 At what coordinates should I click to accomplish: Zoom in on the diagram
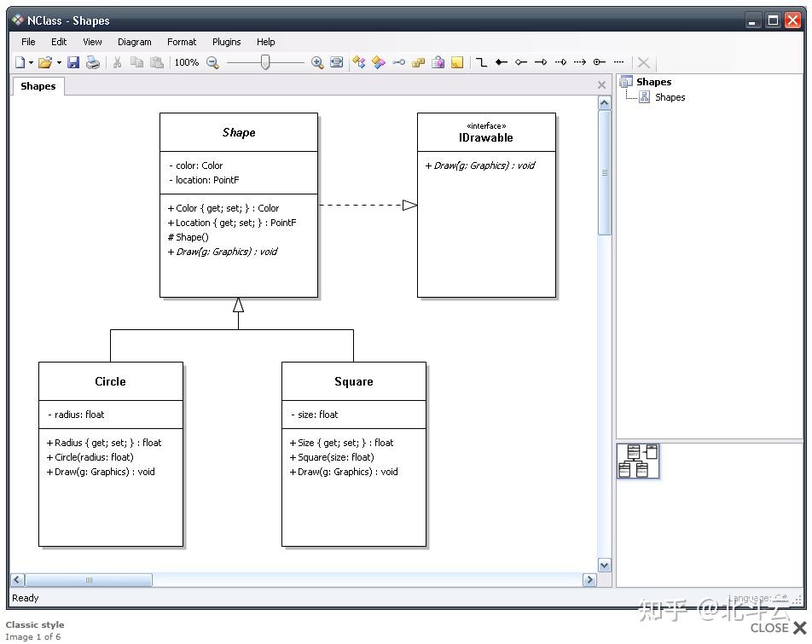316,62
